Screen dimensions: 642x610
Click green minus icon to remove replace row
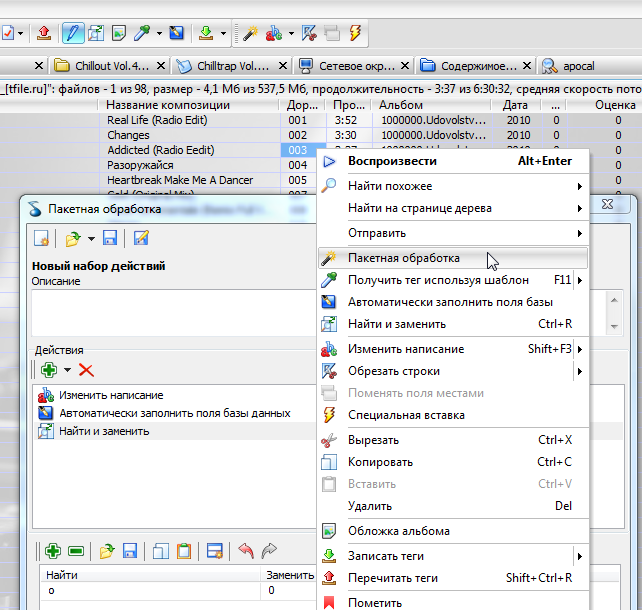76,551
